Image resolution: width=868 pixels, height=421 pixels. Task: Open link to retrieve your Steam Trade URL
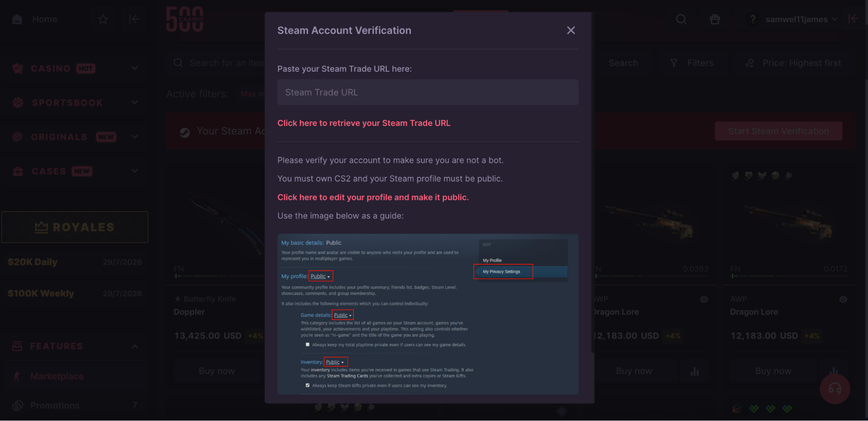tap(364, 123)
